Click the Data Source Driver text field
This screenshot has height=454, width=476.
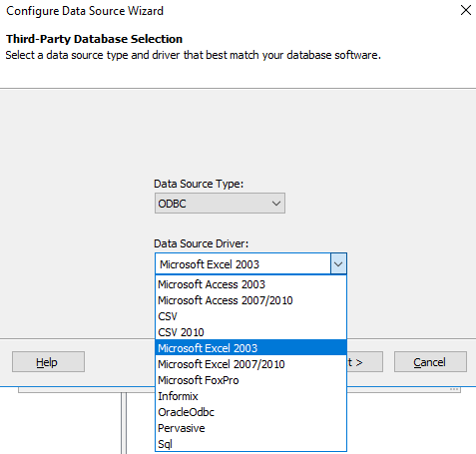point(243,264)
